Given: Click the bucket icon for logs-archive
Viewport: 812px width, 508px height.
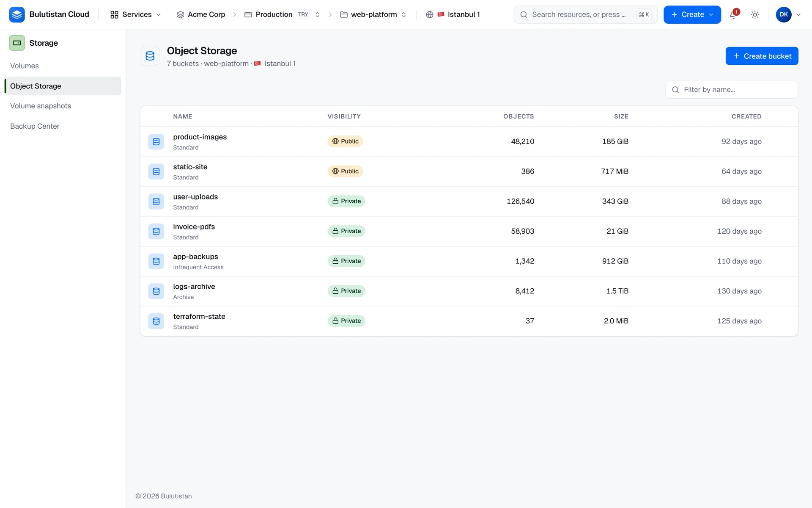Looking at the screenshot, I should 156,291.
